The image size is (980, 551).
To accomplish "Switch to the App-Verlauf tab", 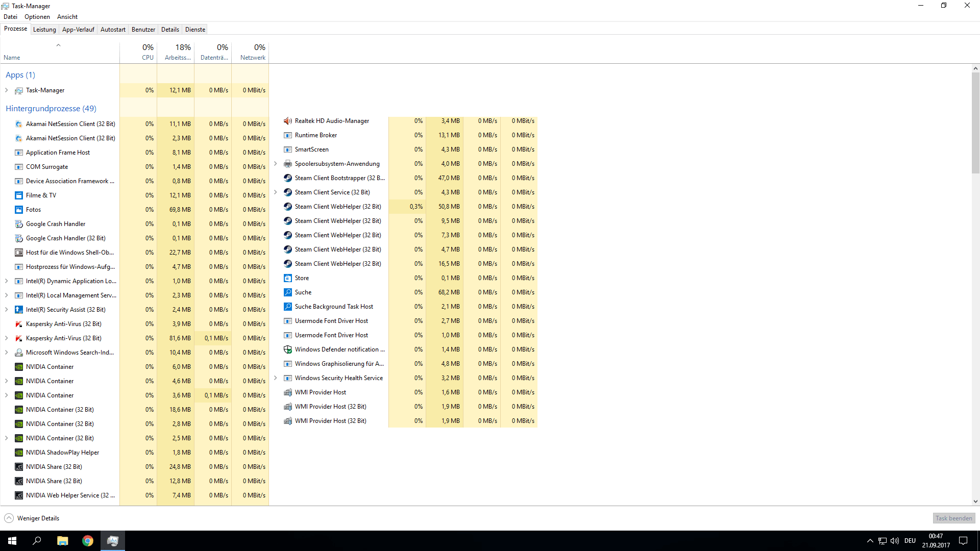I will point(78,30).
